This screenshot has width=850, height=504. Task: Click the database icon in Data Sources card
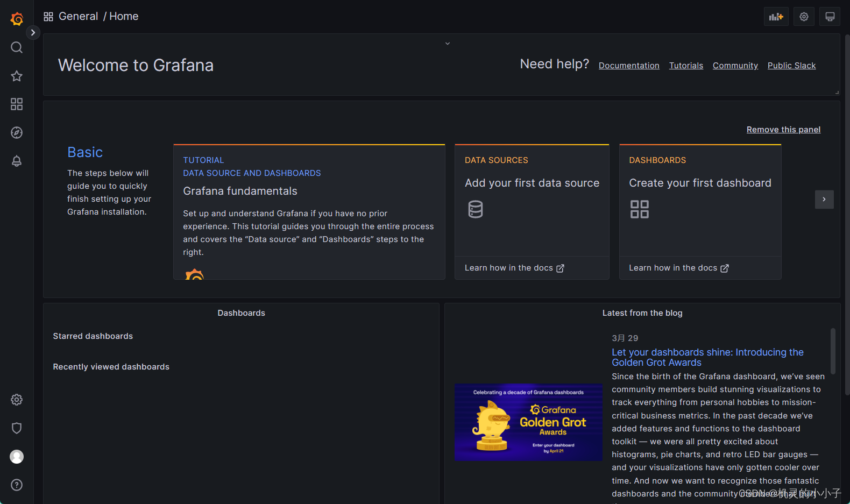476,209
